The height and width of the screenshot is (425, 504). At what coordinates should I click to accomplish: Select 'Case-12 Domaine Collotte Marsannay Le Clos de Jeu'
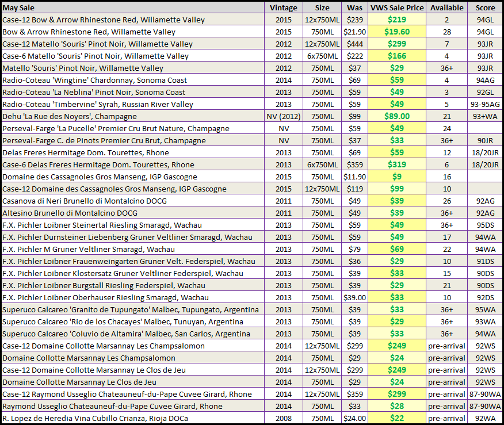click(x=133, y=370)
